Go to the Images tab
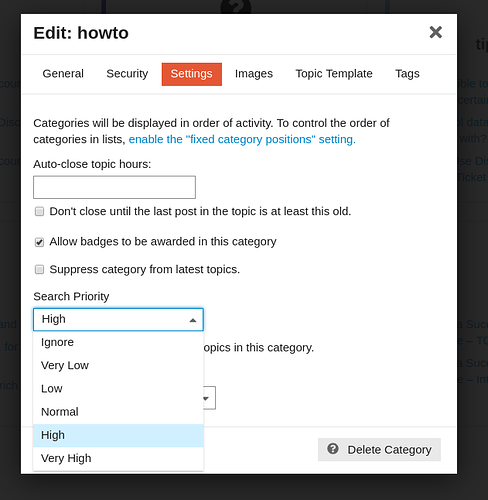Screen dimensions: 488x500 [254, 74]
